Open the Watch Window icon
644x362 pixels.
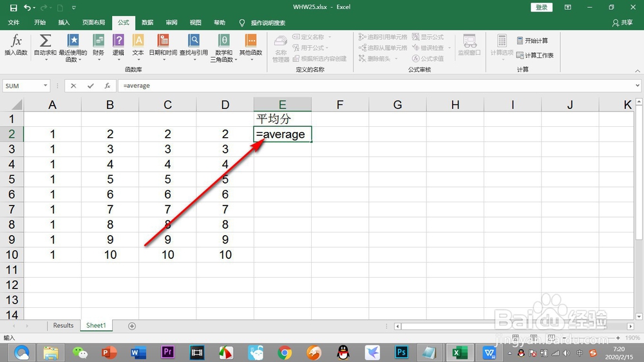[x=469, y=41]
